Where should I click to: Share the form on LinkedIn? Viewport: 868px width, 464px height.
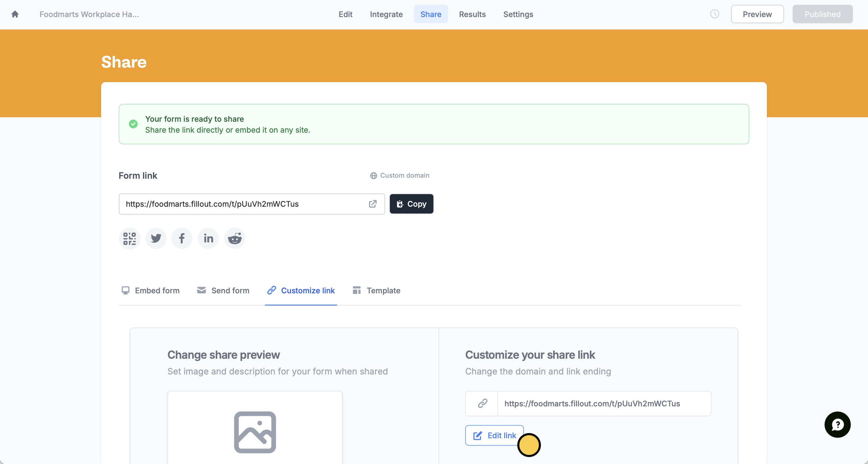(208, 238)
